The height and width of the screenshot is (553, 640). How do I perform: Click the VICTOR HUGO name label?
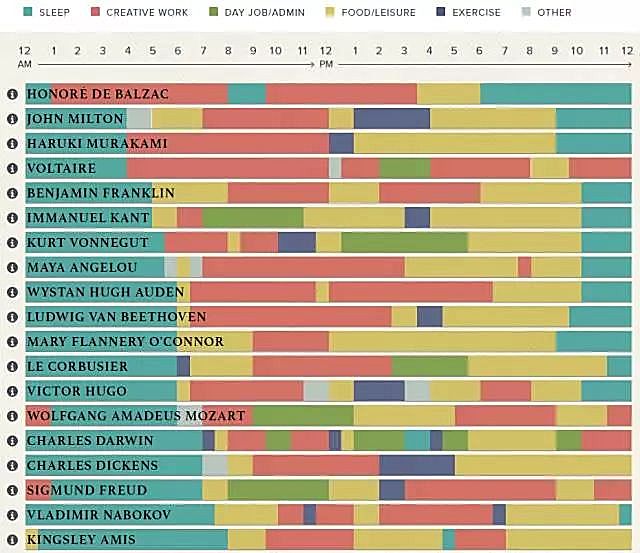coord(77,391)
